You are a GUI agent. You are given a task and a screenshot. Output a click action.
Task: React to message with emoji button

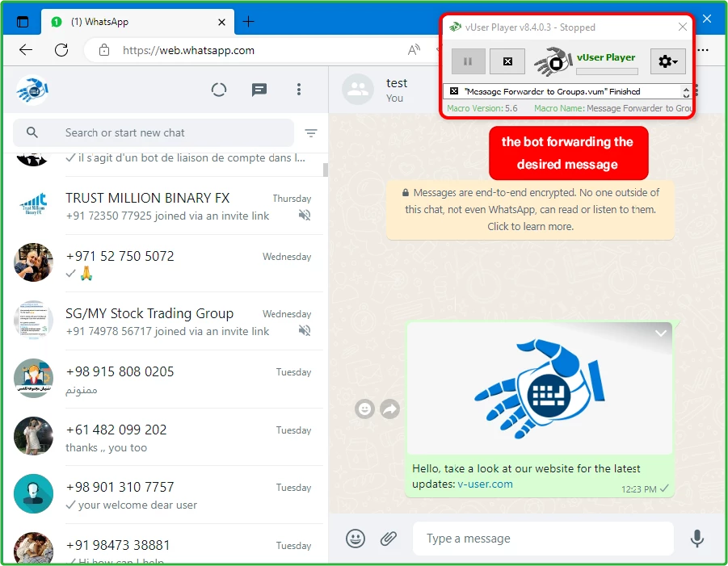click(365, 409)
